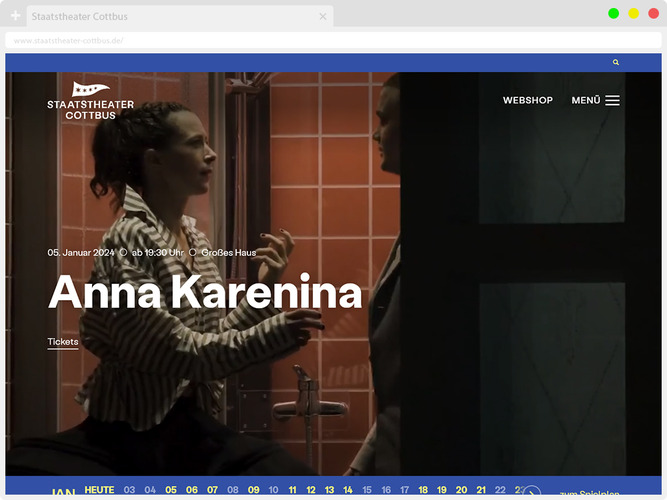The height and width of the screenshot is (500, 667).
Task: Select day 09 in the calendar
Action: point(254,490)
